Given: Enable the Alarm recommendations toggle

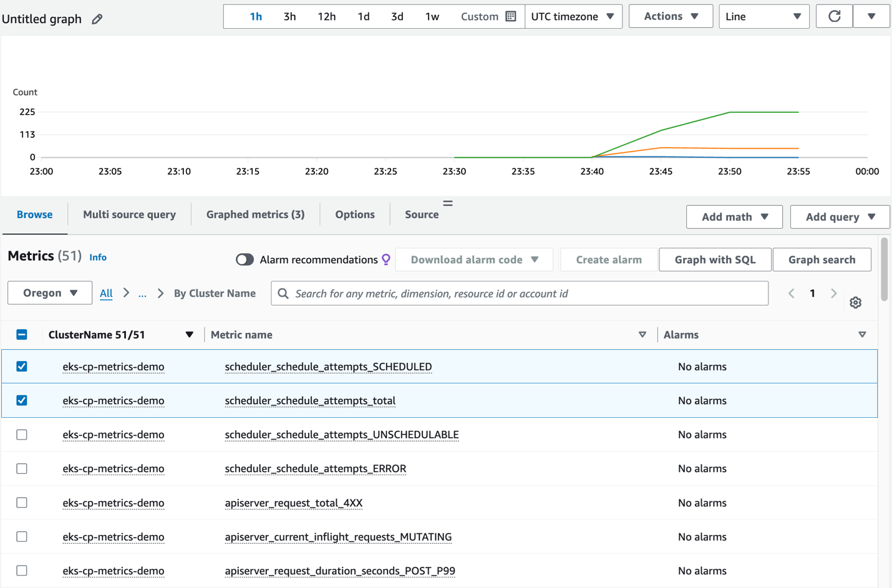Looking at the screenshot, I should pos(245,259).
